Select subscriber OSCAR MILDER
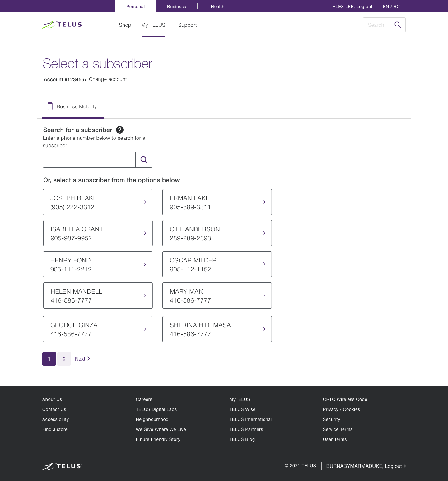 click(217, 264)
